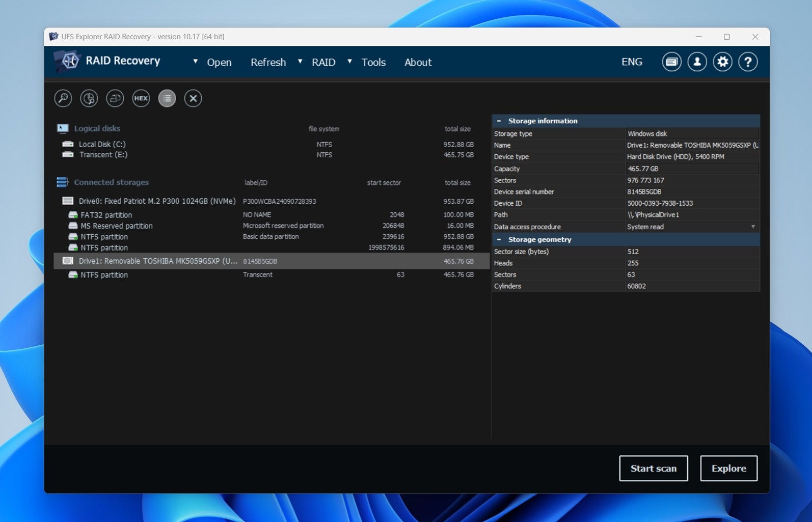Open the About menu
The image size is (812, 522).
(x=418, y=62)
